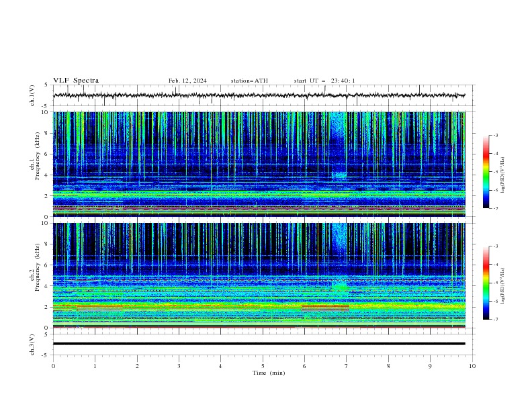Viewport: 532px width, 411px height.
Task: Click the ch.1 spectrogram color bar
Action: [x=486, y=172]
